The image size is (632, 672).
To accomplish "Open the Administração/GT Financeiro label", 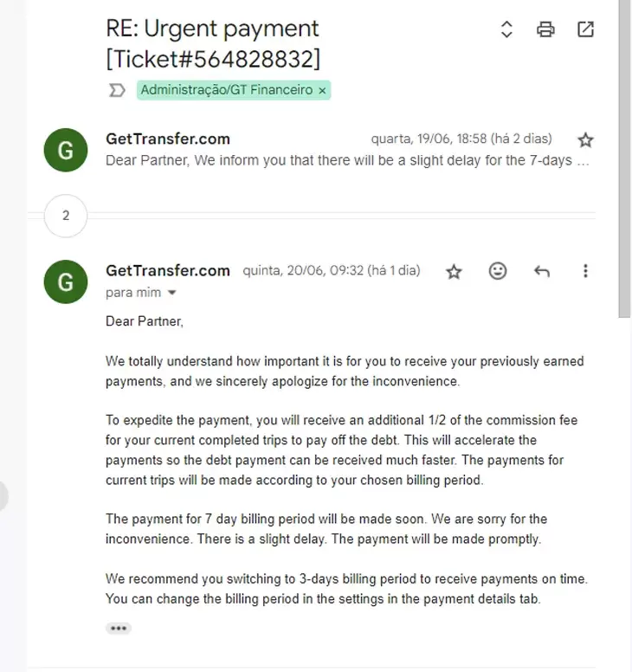I will tap(226, 90).
